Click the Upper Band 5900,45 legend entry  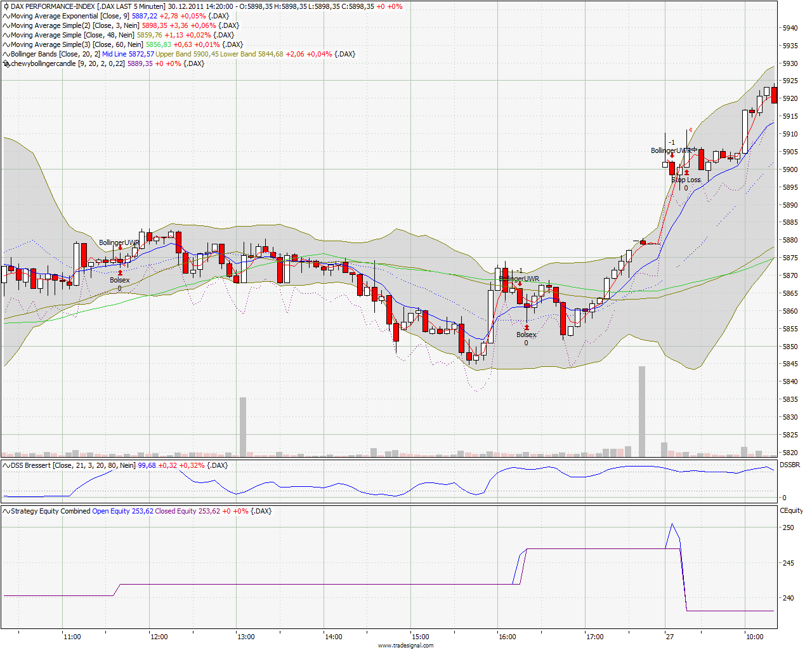click(187, 54)
